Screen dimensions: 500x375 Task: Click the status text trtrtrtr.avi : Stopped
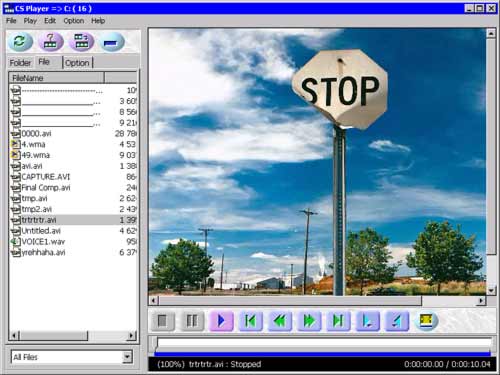click(225, 364)
